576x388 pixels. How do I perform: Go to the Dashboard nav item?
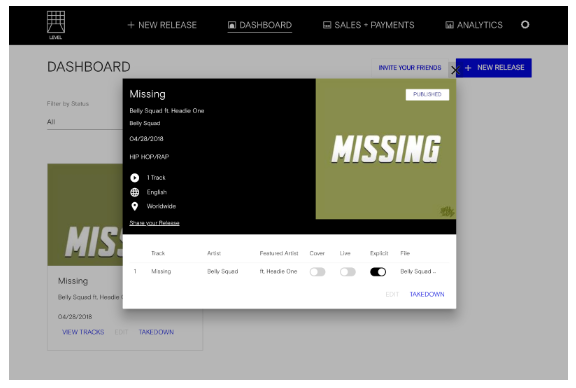(x=260, y=25)
